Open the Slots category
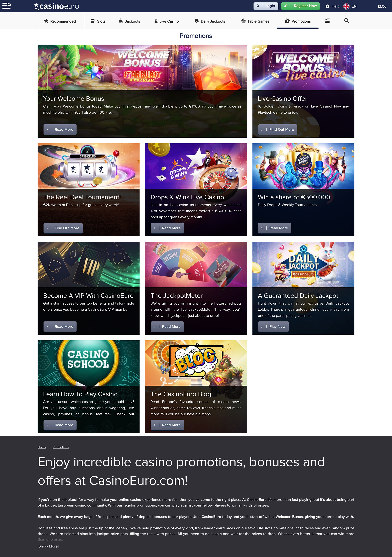This screenshot has height=557, width=392. [x=98, y=21]
